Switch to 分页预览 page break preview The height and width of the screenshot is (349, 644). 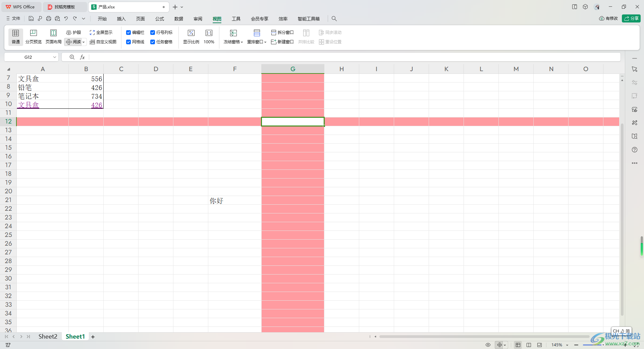pos(34,37)
